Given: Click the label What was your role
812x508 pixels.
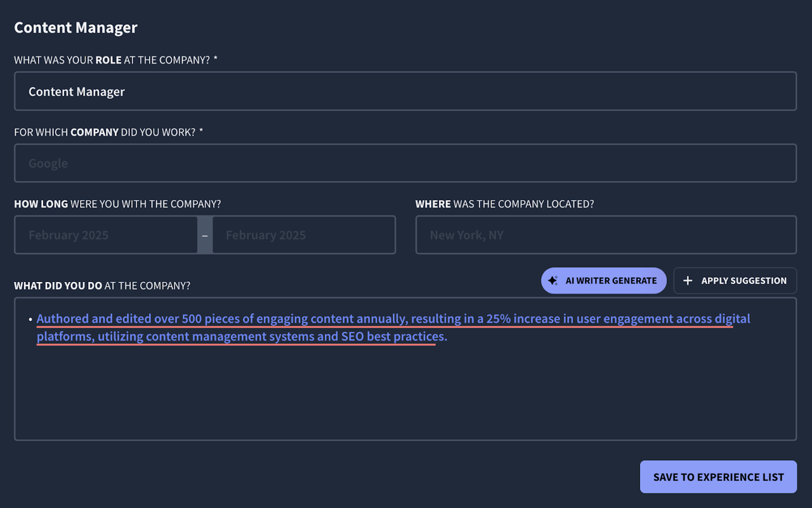Looking at the screenshot, I should [116, 60].
